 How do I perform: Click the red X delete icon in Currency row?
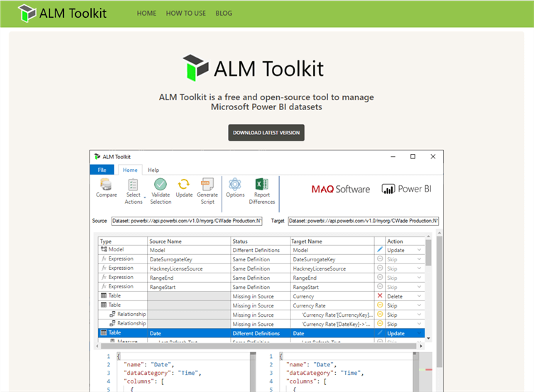[x=380, y=295]
